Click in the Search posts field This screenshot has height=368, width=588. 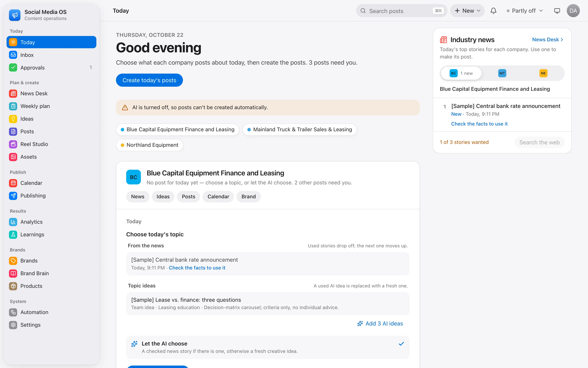(x=401, y=11)
